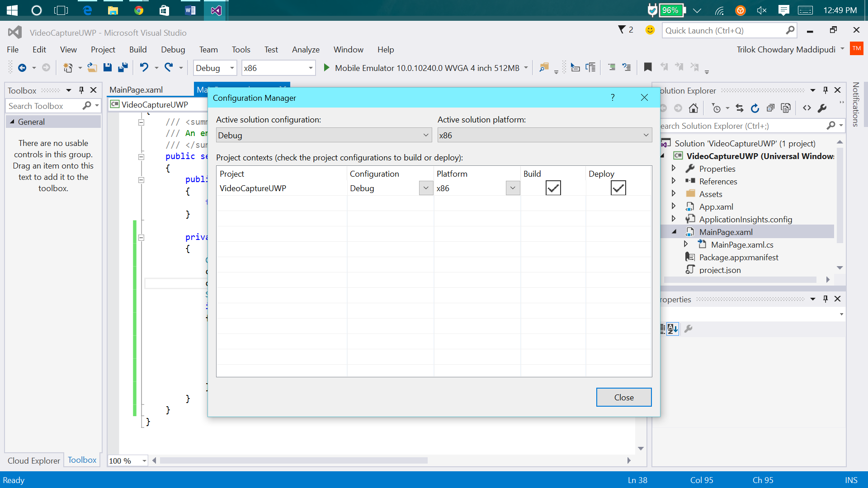Open Chrome from the Windows taskbar

(x=139, y=10)
